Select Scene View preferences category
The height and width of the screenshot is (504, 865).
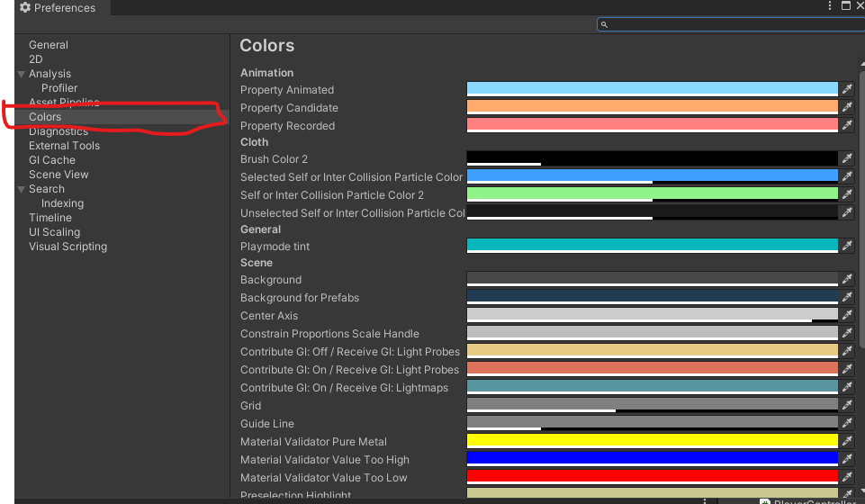(59, 175)
